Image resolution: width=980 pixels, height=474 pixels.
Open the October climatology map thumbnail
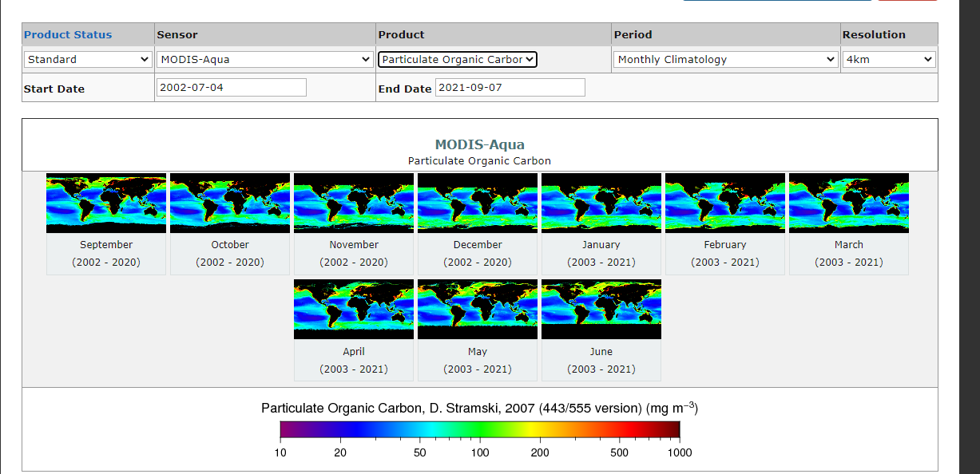[230, 203]
